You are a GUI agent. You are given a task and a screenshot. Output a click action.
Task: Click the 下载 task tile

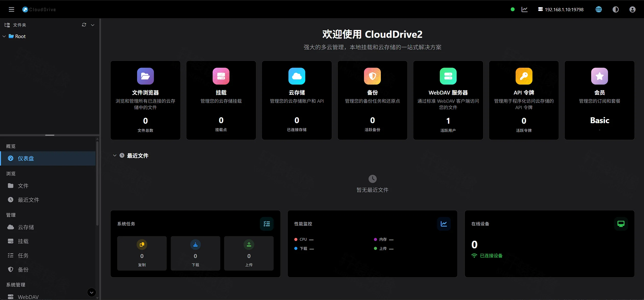(196, 253)
